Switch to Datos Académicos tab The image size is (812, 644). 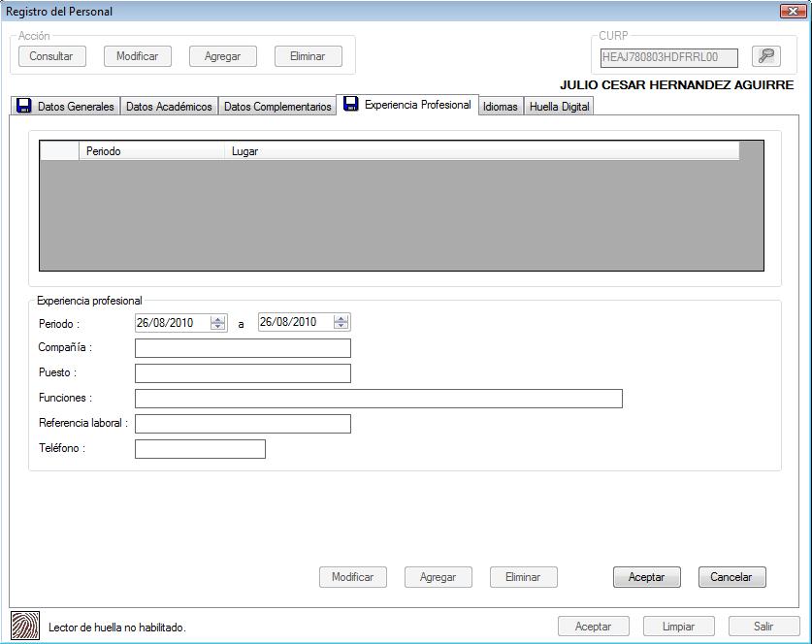169,107
